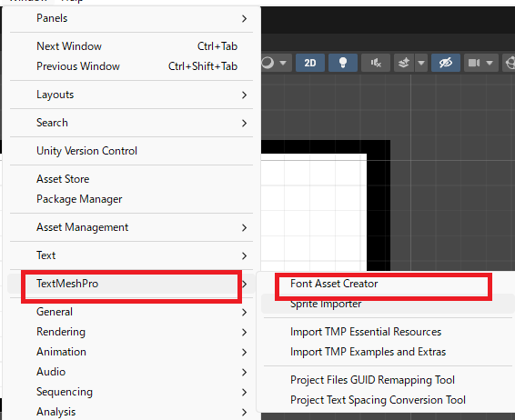Expand the General submenu

(x=131, y=312)
